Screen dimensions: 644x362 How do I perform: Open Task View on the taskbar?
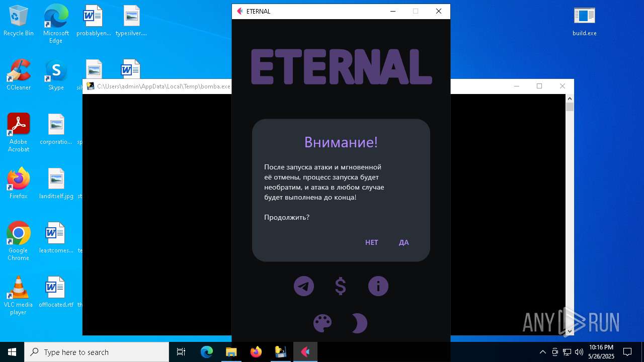pos(181,352)
